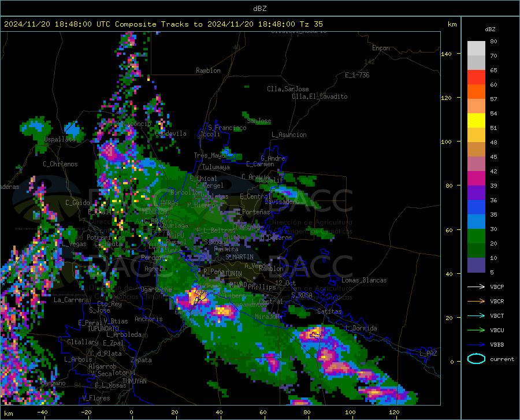Click the V_Flores label on map
The width and height of the screenshot is (520, 420).
tap(96, 398)
